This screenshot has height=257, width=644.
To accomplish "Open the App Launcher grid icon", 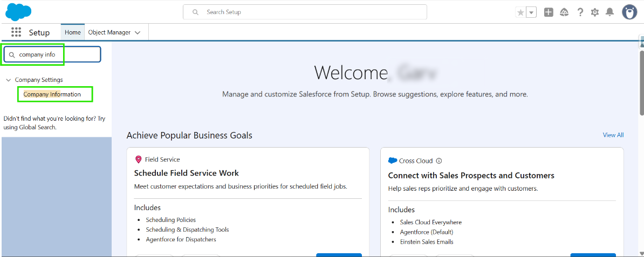I will tap(16, 32).
